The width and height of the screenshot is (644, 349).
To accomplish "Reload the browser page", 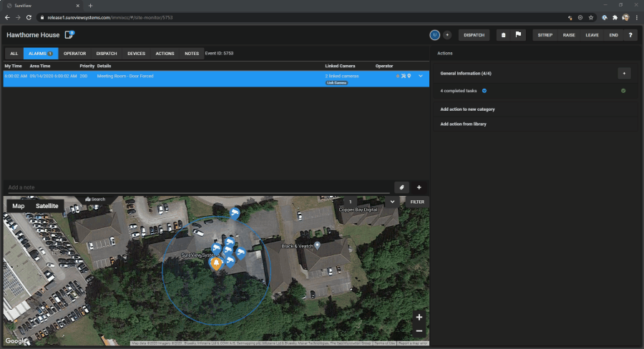I will 29,18.
